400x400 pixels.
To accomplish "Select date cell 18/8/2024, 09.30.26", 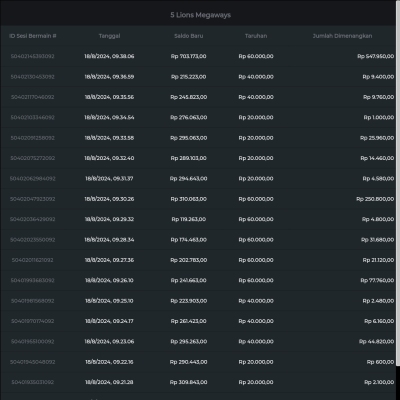I will 109,199.
